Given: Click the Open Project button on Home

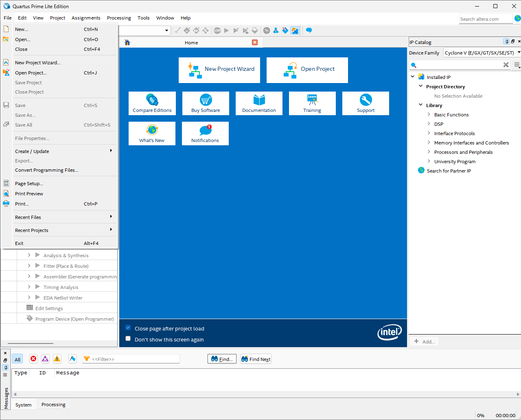Looking at the screenshot, I should (x=307, y=70).
